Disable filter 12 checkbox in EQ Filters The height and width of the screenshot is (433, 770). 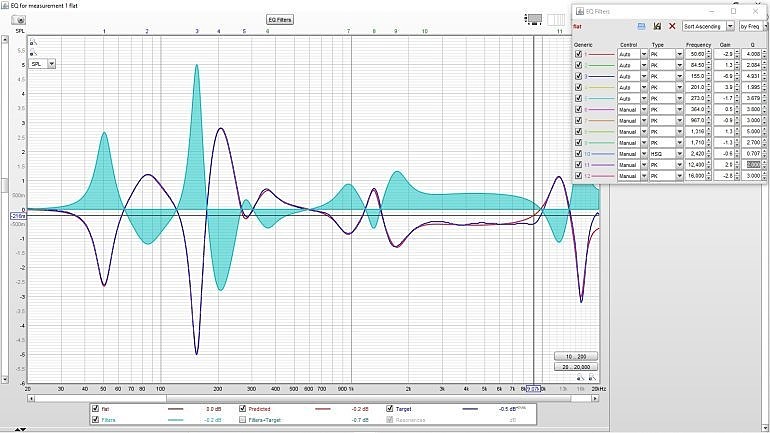pos(578,176)
